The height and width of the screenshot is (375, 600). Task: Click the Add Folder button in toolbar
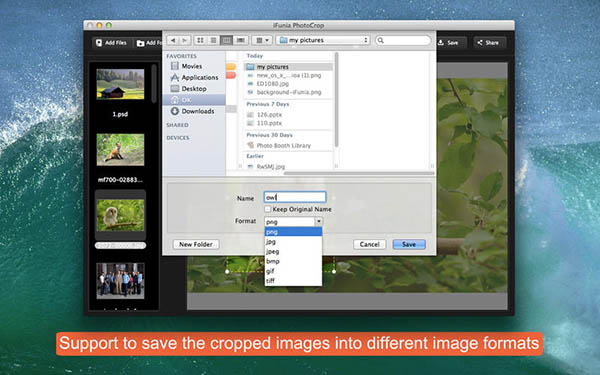click(149, 43)
